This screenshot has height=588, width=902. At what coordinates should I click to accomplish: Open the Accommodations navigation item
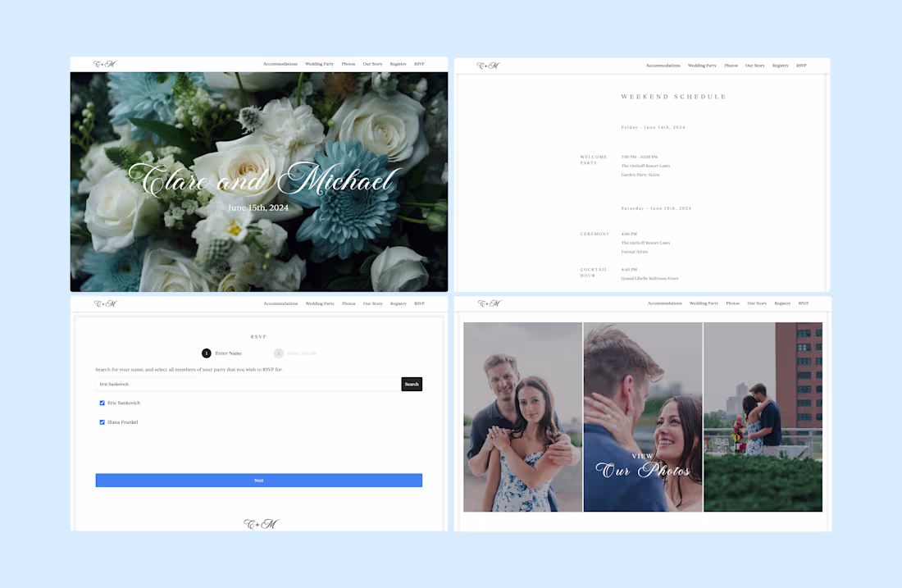click(280, 63)
